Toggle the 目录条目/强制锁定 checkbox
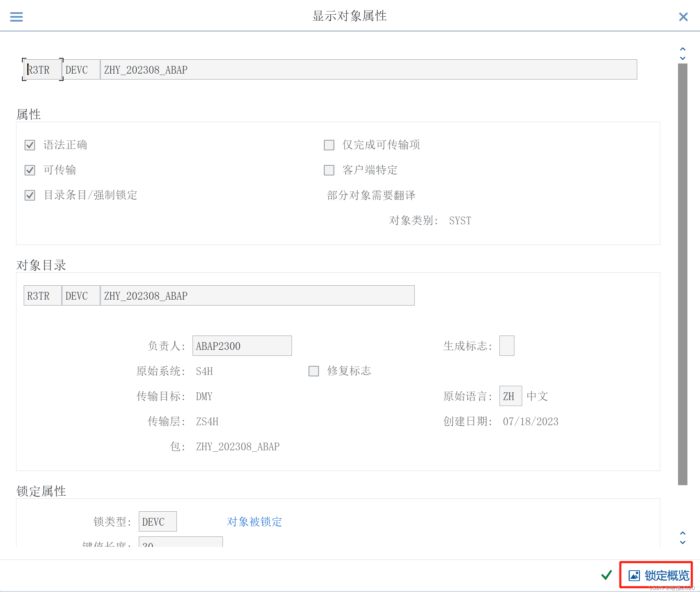This screenshot has width=700, height=594. [30, 195]
